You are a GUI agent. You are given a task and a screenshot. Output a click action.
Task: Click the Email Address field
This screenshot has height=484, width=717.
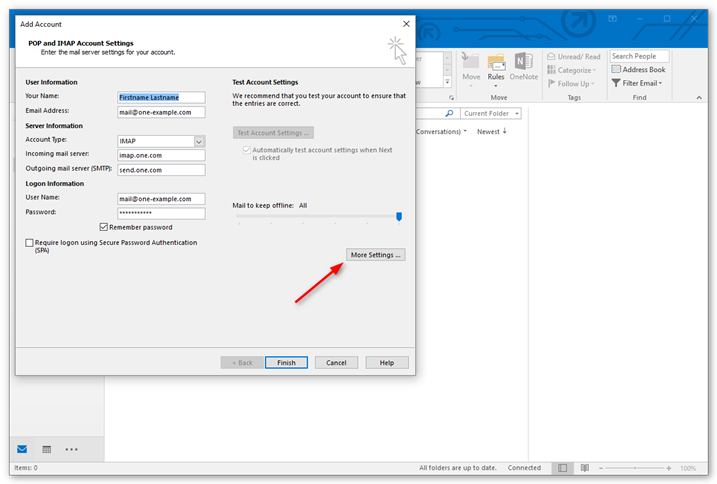point(161,112)
